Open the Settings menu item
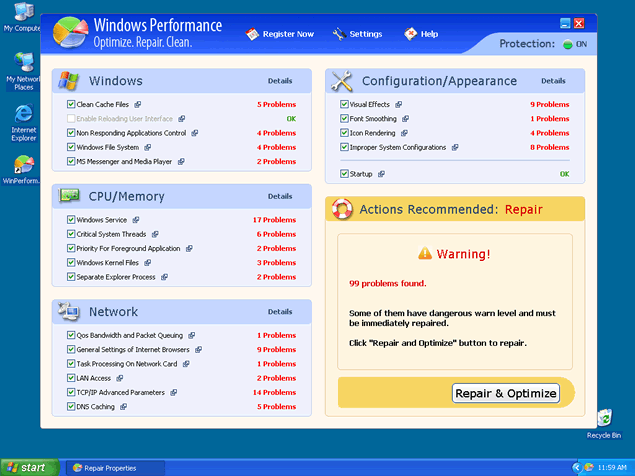The image size is (635, 476). tap(357, 34)
